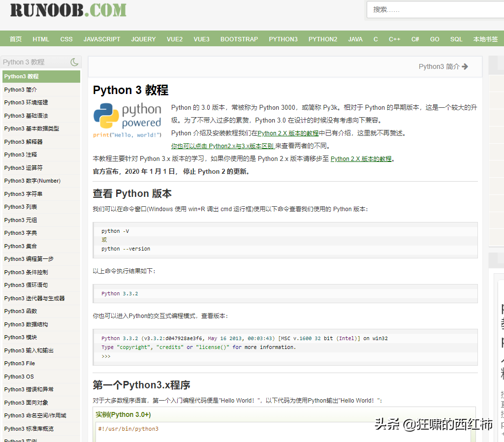
Task: Open Python3 错误和异常 in the sidebar
Action: coord(41,390)
